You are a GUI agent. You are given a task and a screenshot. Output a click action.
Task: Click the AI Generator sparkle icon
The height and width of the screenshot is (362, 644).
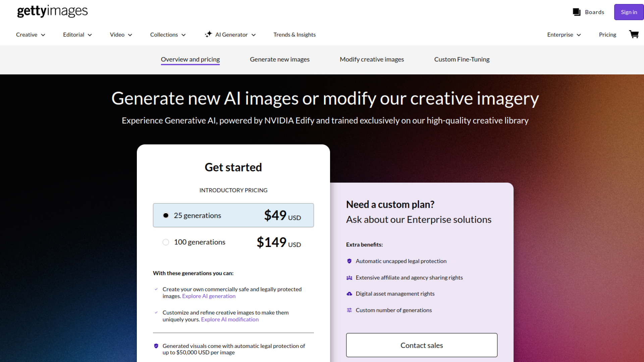tap(208, 34)
